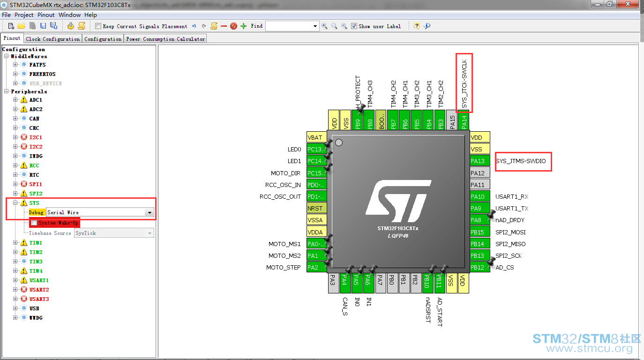Viewport: 644px width, 360px height.
Task: Click the SPI1 red error icon
Action: pos(24,184)
